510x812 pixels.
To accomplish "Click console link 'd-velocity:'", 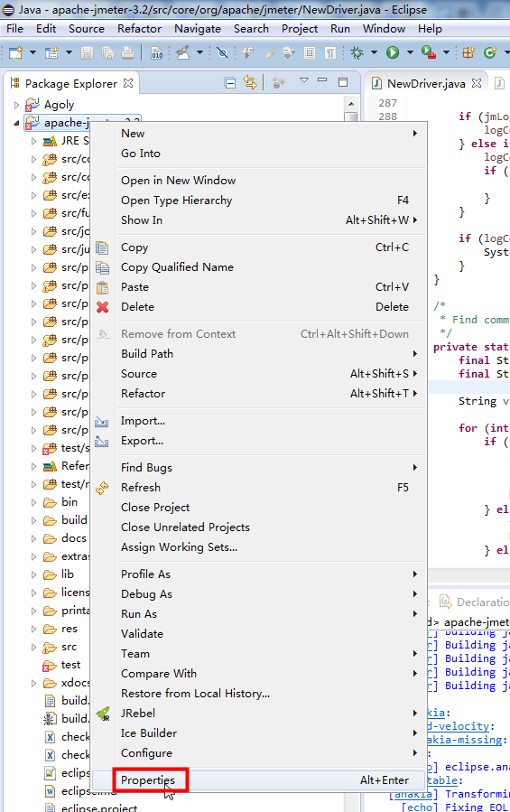I will 458,726.
